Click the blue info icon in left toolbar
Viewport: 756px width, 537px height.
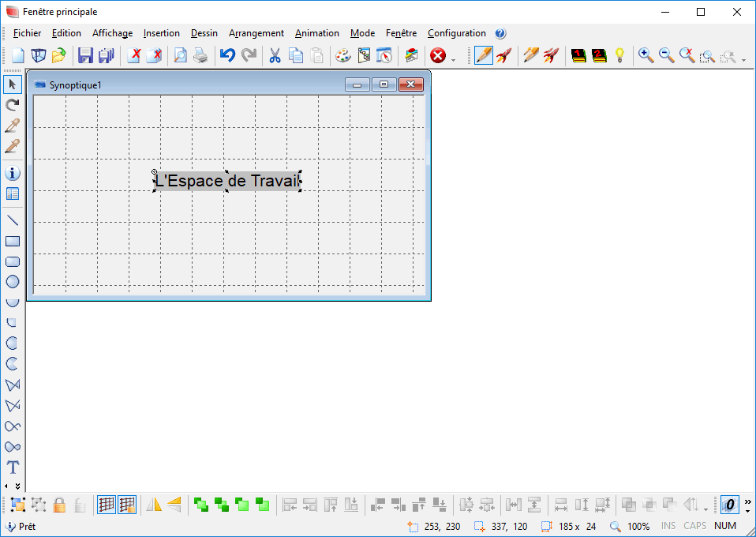[13, 173]
